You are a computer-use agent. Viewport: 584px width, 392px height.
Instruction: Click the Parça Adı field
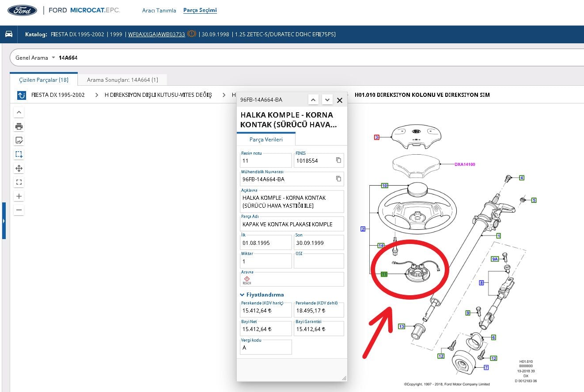(292, 224)
